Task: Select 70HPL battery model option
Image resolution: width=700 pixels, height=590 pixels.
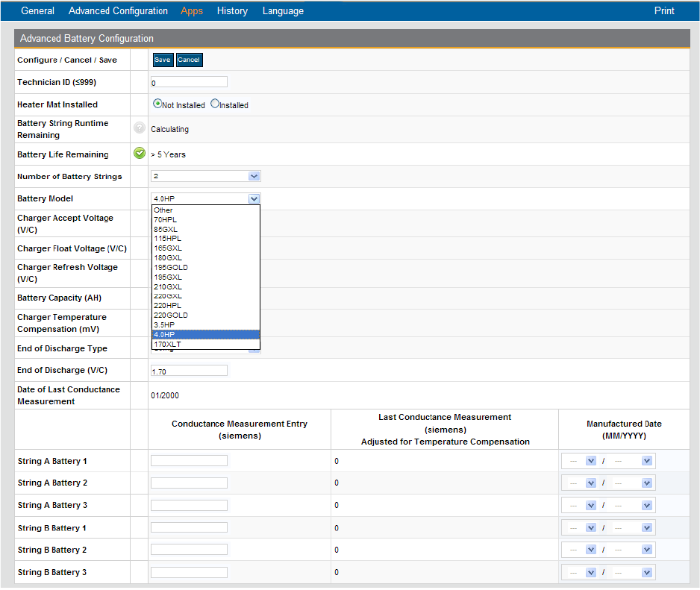Action: click(206, 219)
